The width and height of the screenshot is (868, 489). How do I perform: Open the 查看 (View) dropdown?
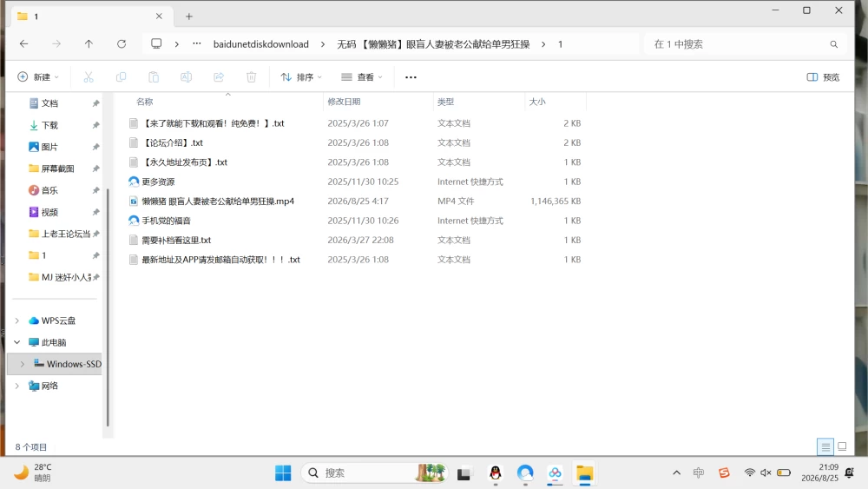tap(361, 77)
